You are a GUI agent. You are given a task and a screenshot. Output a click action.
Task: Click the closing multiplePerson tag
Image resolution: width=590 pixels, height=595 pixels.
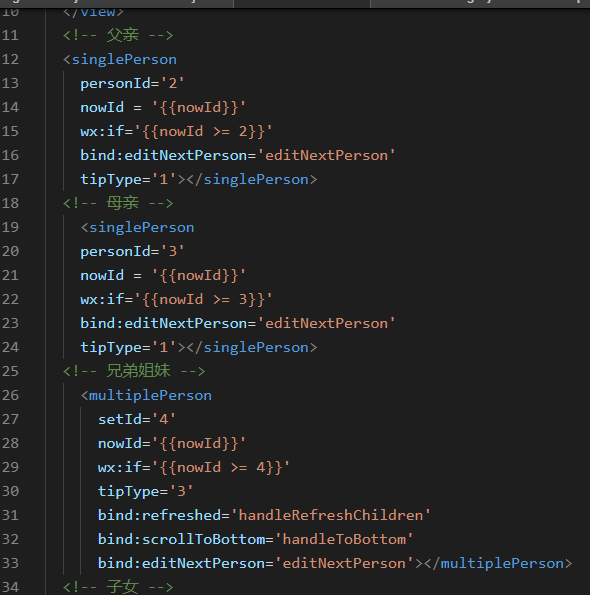(x=498, y=564)
